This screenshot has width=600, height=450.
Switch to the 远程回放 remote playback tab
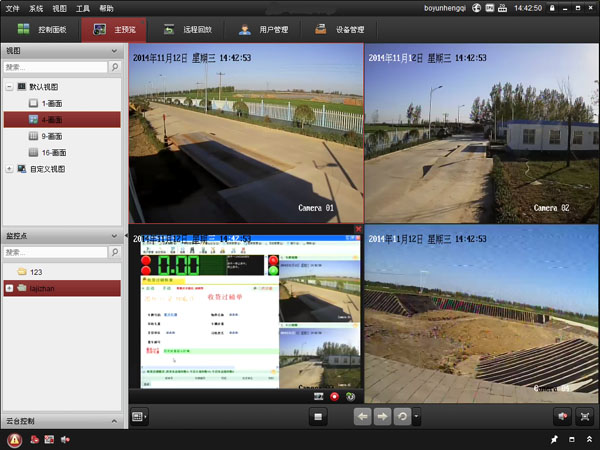click(x=187, y=30)
